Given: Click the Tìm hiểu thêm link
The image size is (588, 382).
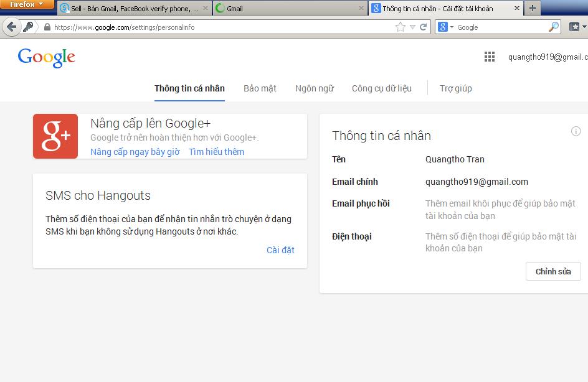Looking at the screenshot, I should coord(216,152).
